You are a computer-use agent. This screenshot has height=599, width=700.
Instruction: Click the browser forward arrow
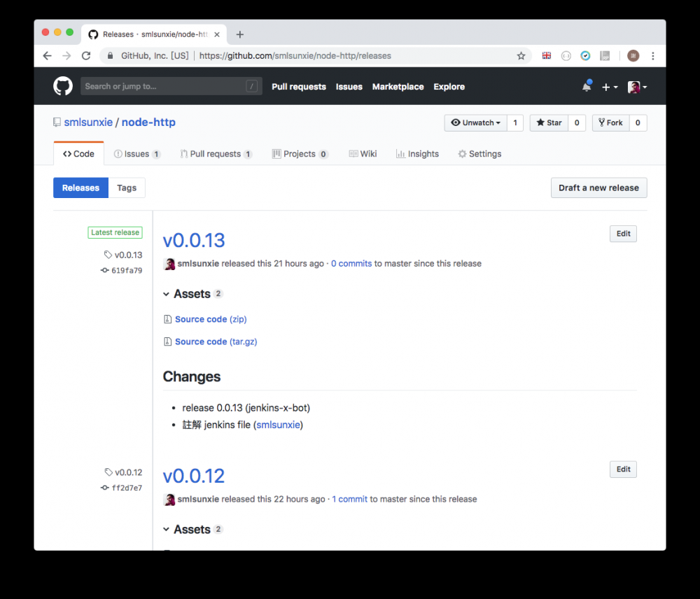click(x=66, y=56)
